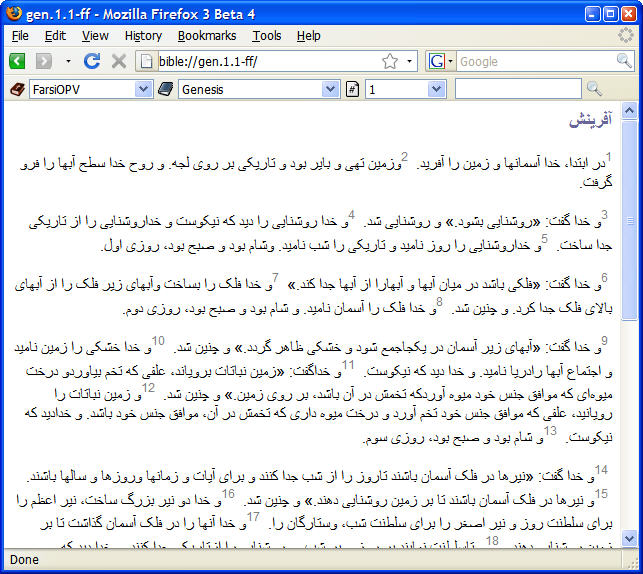The height and width of the screenshot is (574, 643).
Task: Bookmark this page with the star icon
Action: coord(390,62)
